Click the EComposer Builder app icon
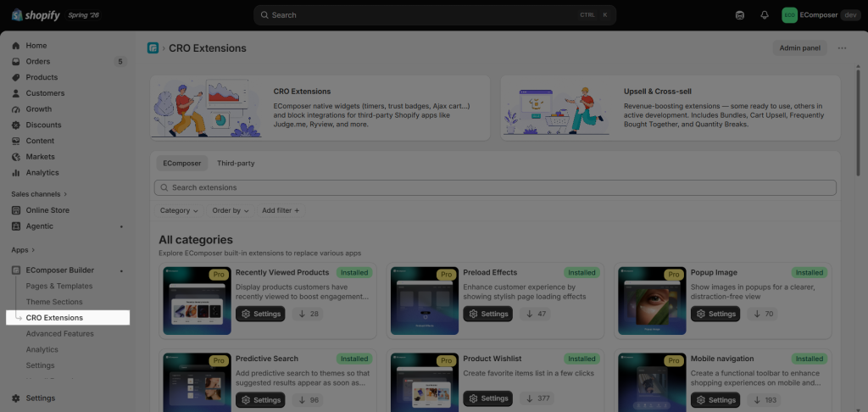This screenshot has width=868, height=412. pyautogui.click(x=15, y=270)
